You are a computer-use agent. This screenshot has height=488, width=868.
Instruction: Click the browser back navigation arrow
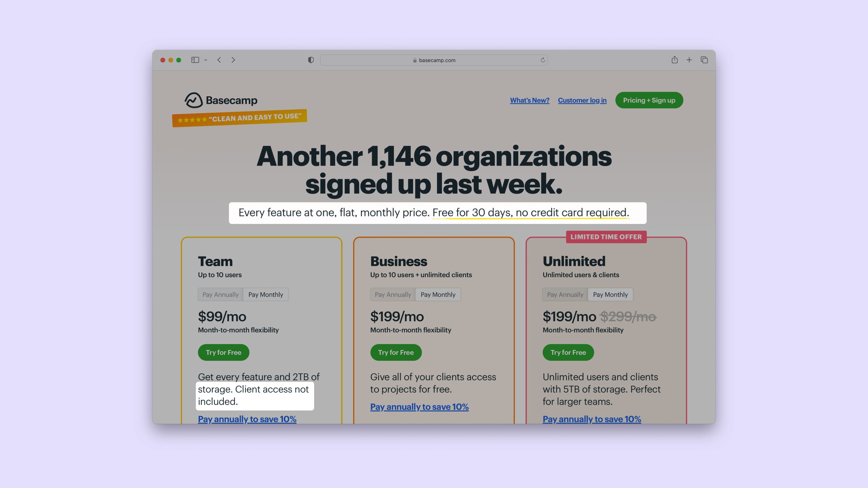coord(219,60)
